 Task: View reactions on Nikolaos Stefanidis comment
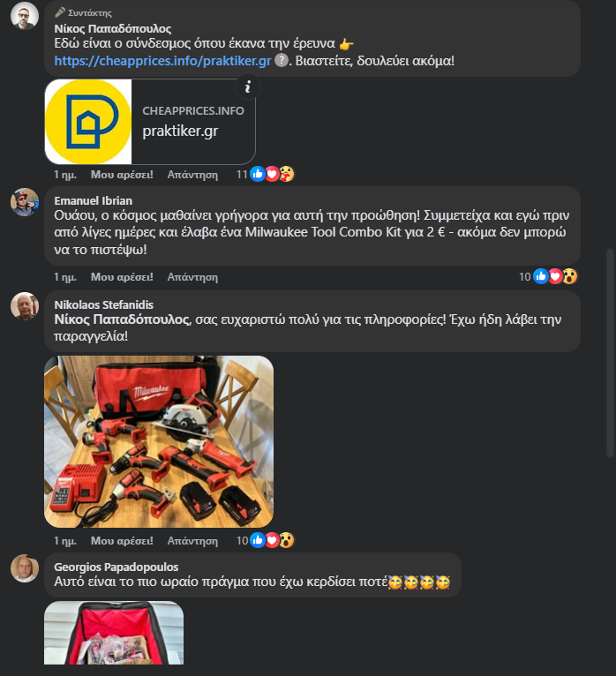pyautogui.click(x=265, y=540)
